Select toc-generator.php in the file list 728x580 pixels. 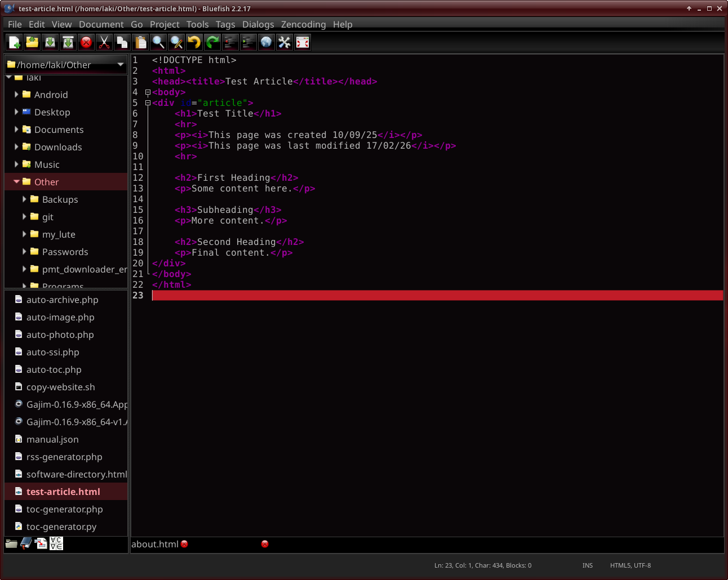click(x=64, y=509)
